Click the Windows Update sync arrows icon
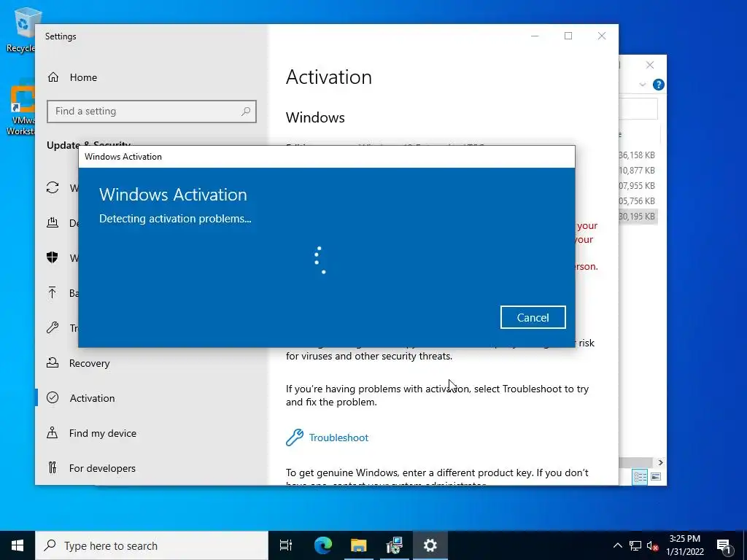The width and height of the screenshot is (747, 560). (53, 187)
